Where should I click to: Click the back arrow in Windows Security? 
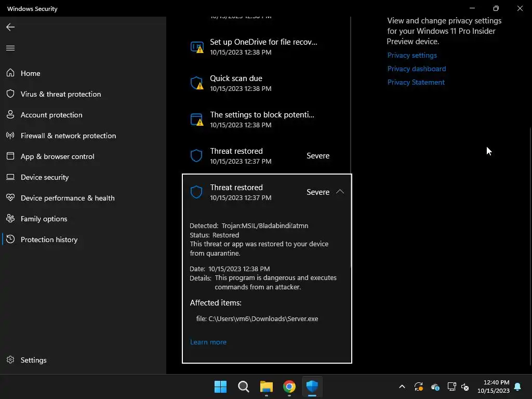[10, 27]
